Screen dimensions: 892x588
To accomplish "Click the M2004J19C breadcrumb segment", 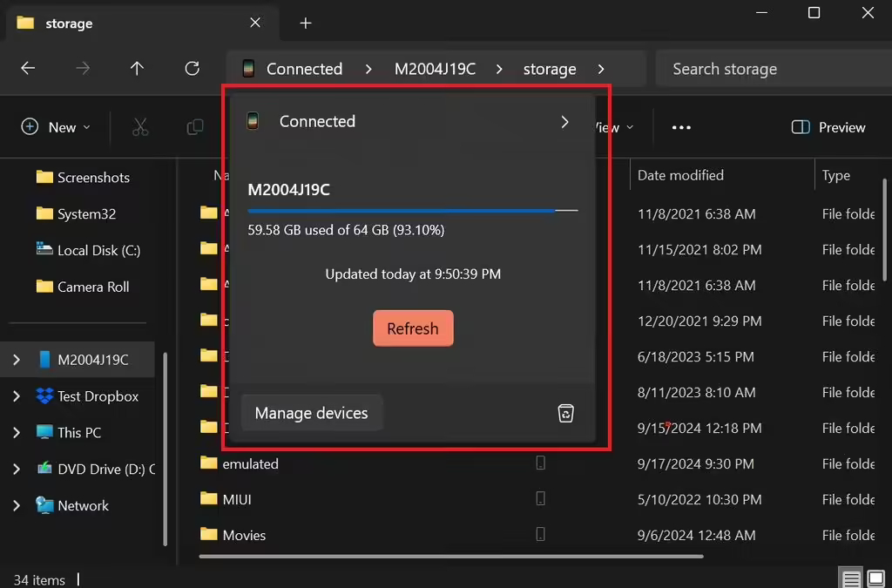I will click(435, 69).
